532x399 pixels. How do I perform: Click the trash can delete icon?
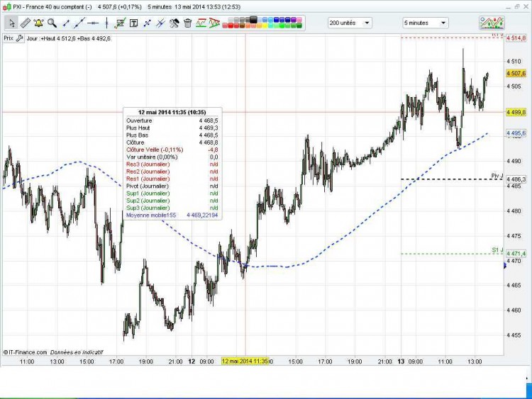(188, 23)
